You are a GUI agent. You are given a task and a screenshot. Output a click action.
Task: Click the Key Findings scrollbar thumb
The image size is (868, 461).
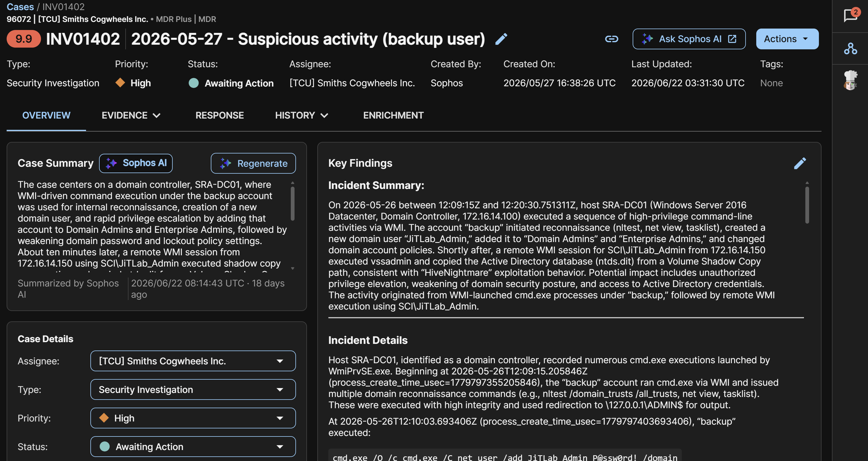click(807, 205)
